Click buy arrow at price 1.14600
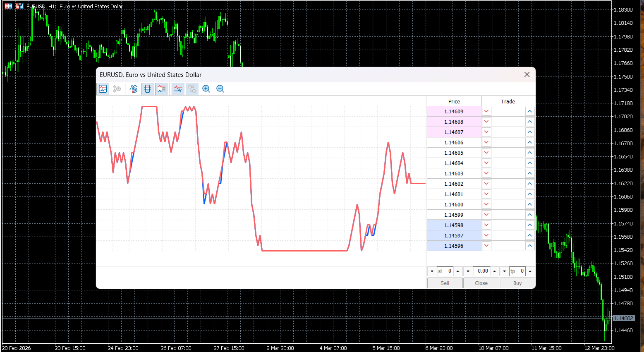This screenshot has height=352, width=644. tap(530, 204)
